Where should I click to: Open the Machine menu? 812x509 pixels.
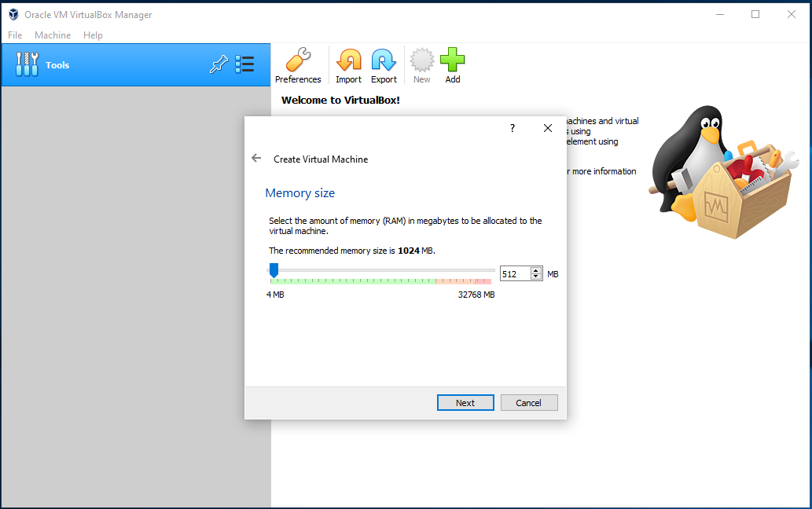click(x=53, y=35)
